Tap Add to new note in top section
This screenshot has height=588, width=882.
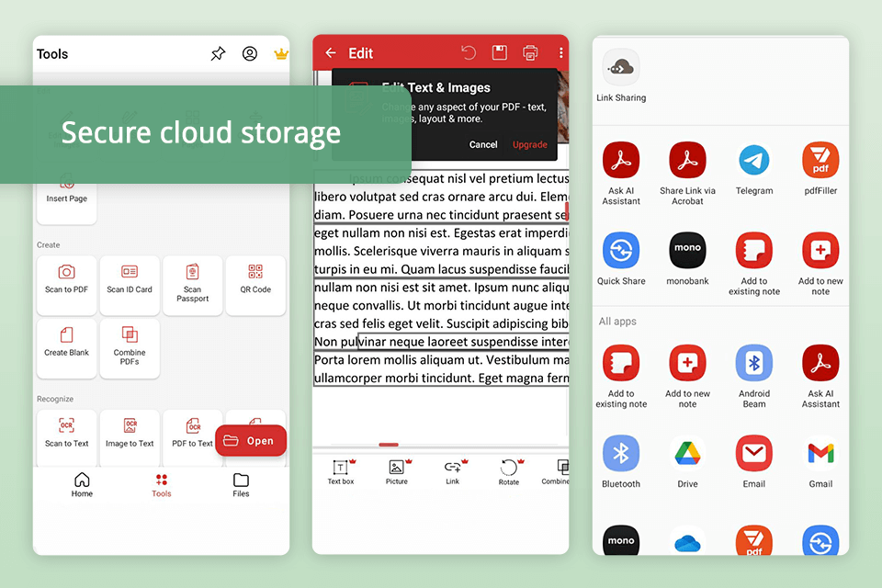tap(820, 264)
